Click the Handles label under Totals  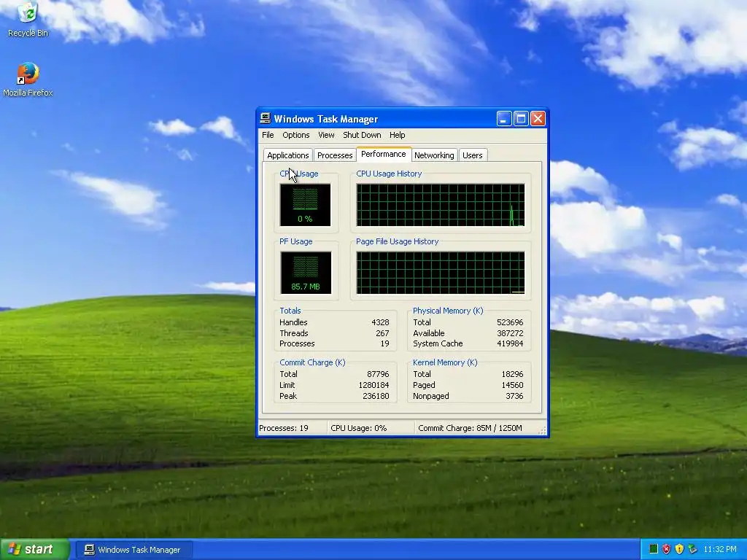pyautogui.click(x=293, y=322)
